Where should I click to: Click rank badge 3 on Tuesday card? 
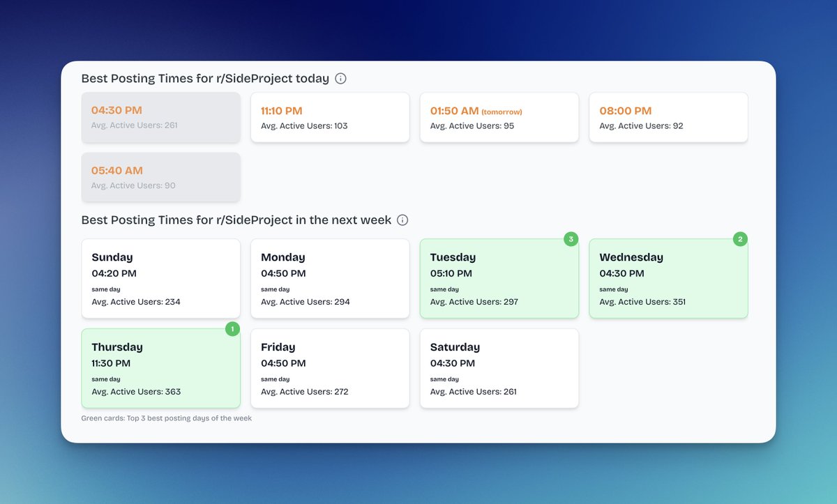pyautogui.click(x=571, y=239)
